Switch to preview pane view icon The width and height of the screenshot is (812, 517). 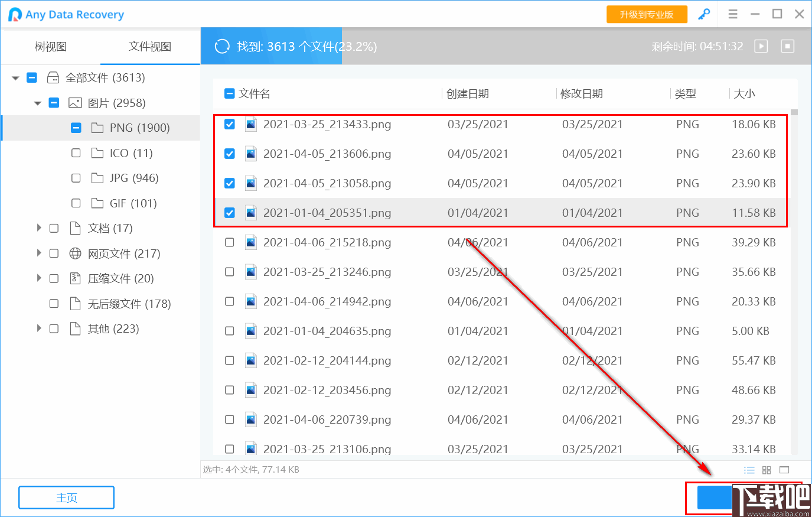click(x=784, y=470)
